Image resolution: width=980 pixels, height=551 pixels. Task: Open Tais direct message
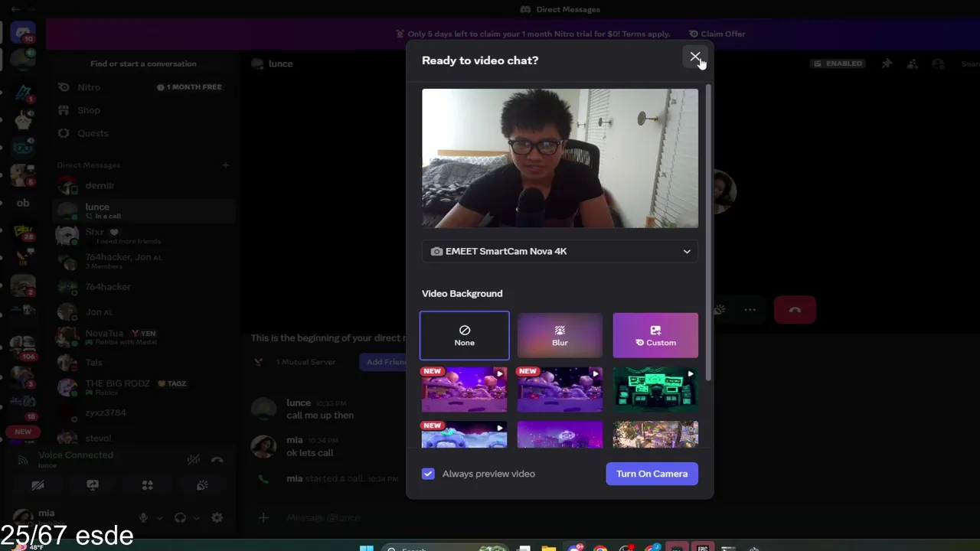tap(142, 362)
